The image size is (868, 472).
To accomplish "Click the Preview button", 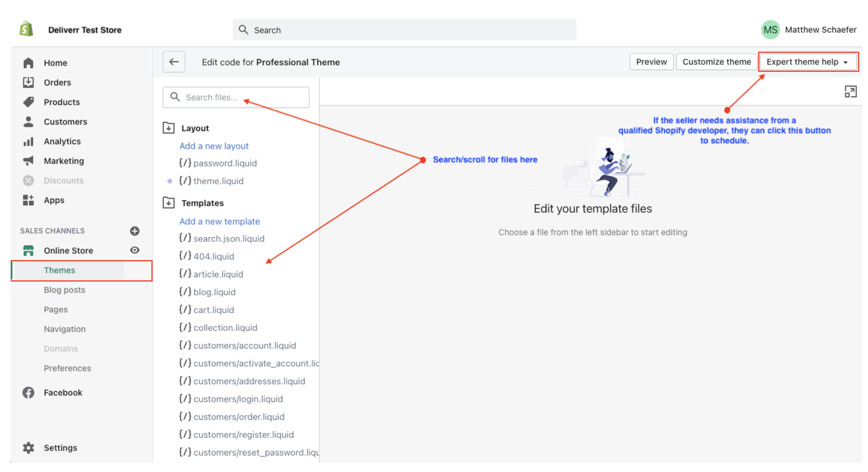I will coord(651,62).
